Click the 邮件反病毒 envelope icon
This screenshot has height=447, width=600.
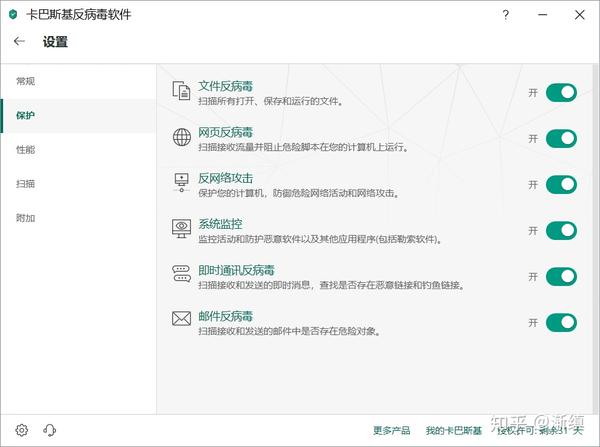[181, 318]
